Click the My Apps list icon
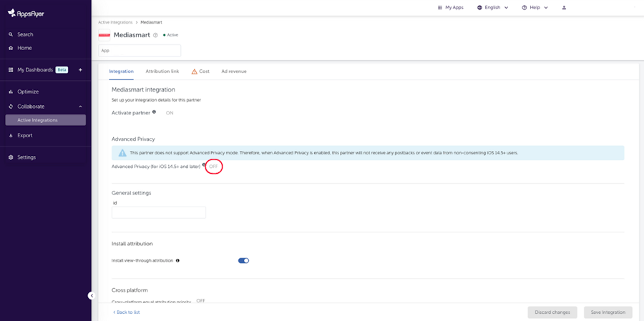 (440, 7)
